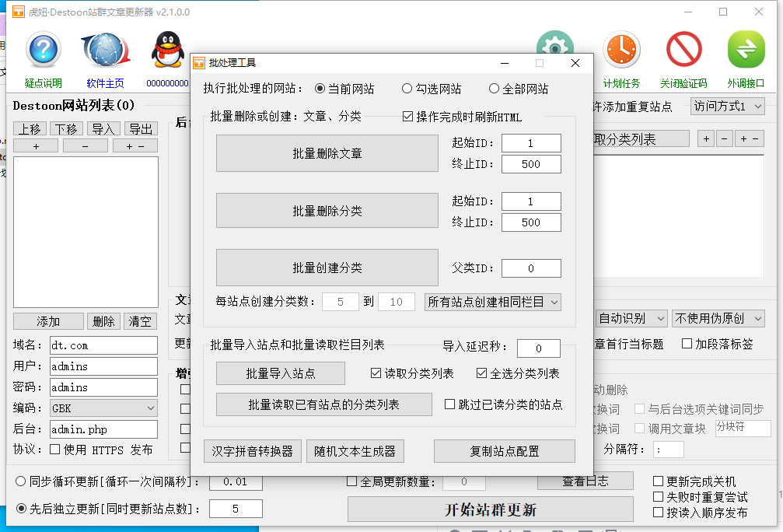Close the 批处理工具 dialog
The height and width of the screenshot is (532, 783).
[x=575, y=63]
